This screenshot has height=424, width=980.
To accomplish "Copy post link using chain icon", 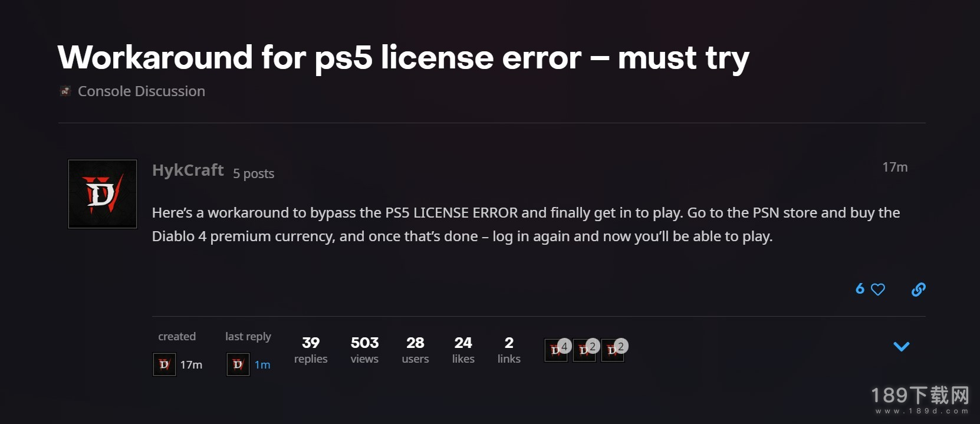I will [x=918, y=290].
